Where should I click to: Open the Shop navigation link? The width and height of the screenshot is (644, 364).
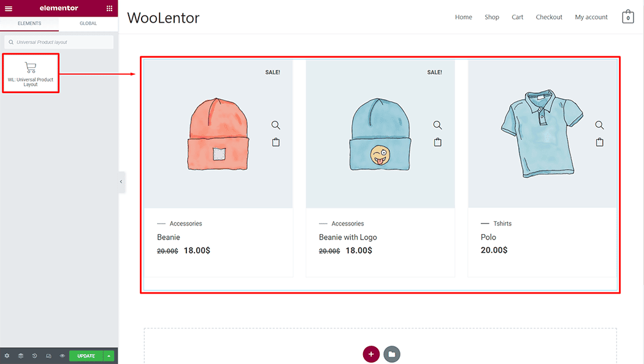(x=492, y=17)
